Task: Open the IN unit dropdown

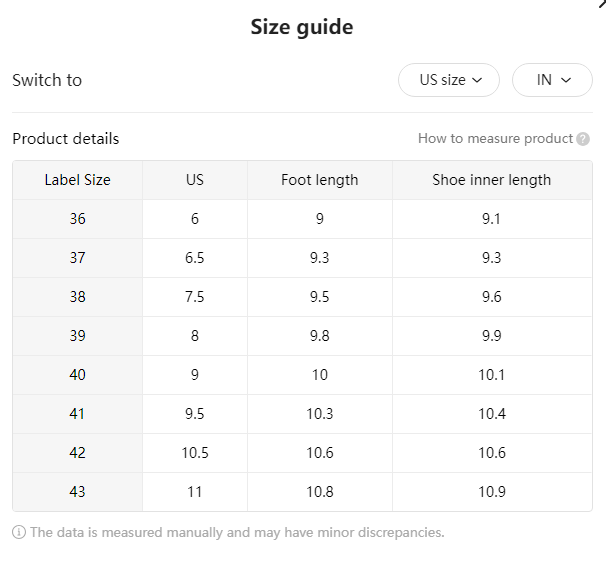Action: (x=552, y=80)
